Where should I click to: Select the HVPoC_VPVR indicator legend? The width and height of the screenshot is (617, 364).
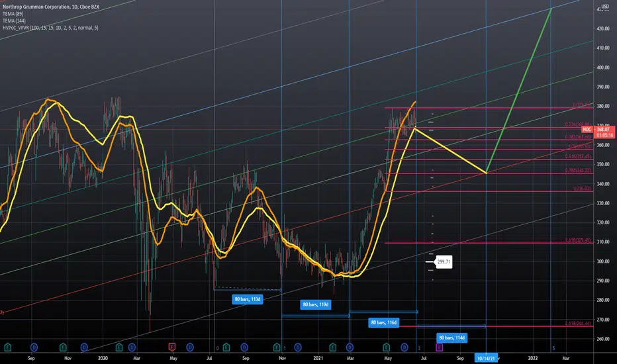point(50,28)
